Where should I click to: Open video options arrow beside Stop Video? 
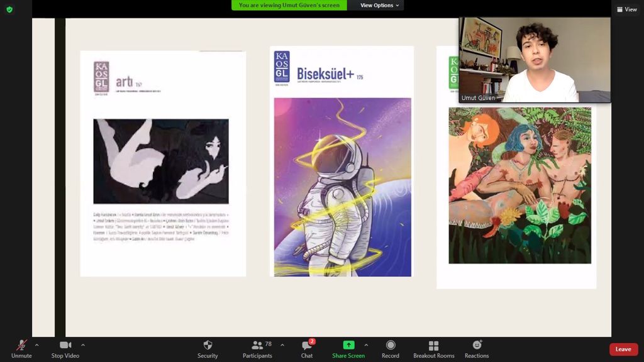(x=83, y=345)
